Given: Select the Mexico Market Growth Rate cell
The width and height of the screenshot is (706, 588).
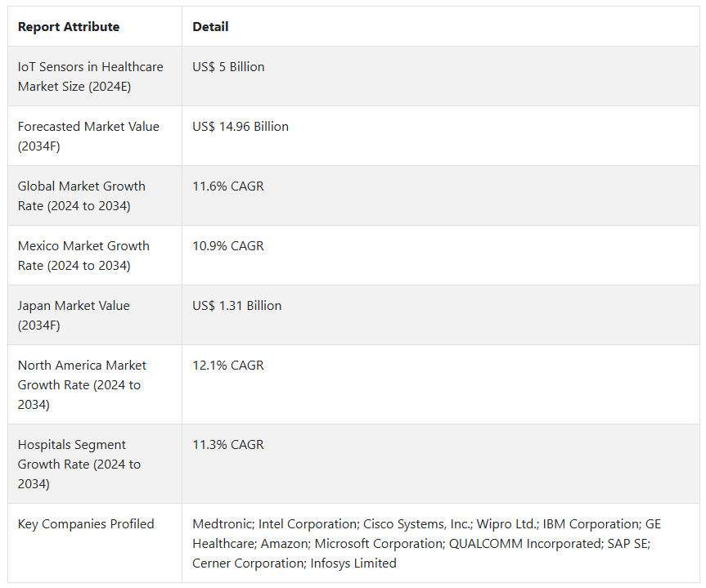Looking at the screenshot, I should pos(83,255).
